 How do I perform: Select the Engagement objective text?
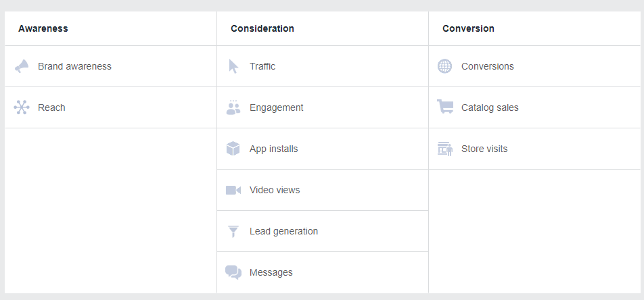tap(276, 107)
